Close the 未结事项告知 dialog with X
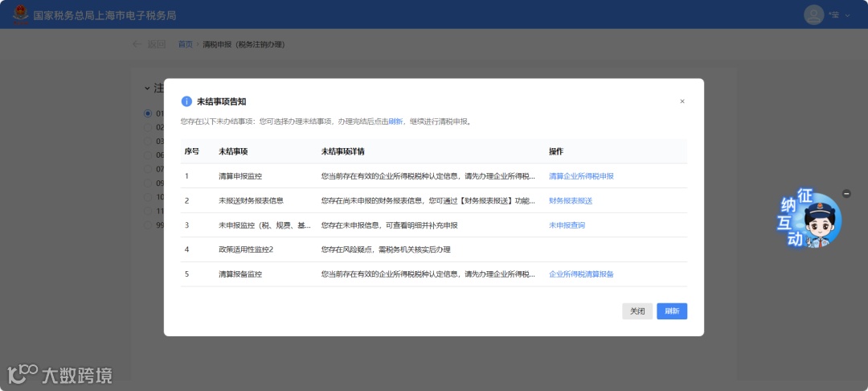The image size is (868, 391). click(x=682, y=101)
